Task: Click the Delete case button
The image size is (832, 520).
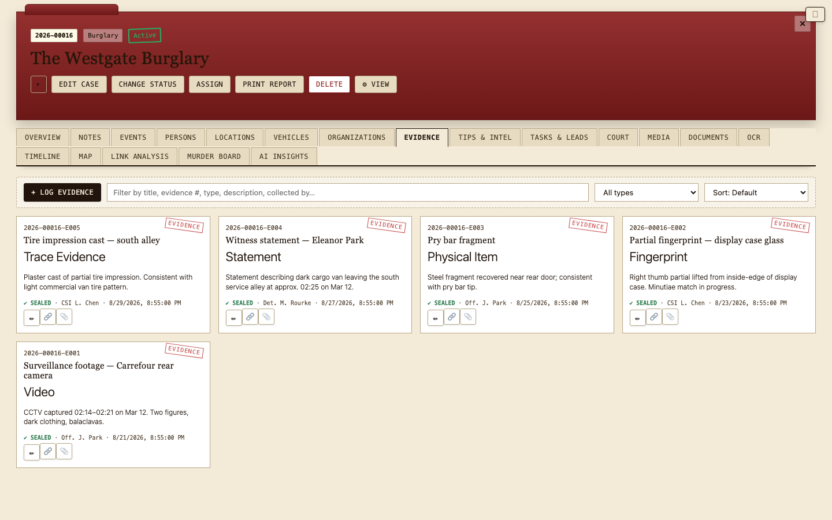Action: pos(329,84)
